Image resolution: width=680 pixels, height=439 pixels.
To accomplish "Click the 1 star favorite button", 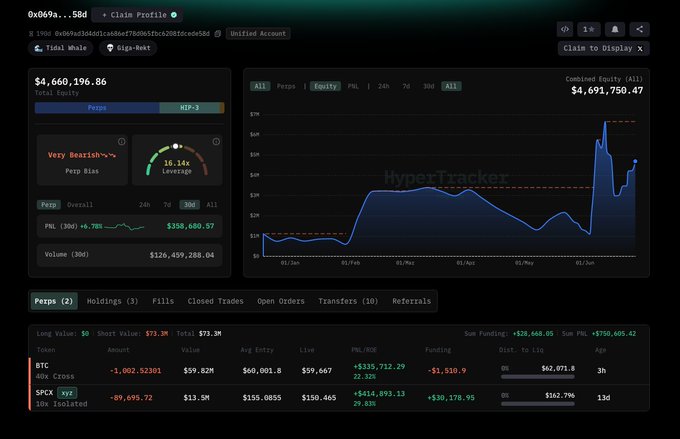I will pos(588,29).
